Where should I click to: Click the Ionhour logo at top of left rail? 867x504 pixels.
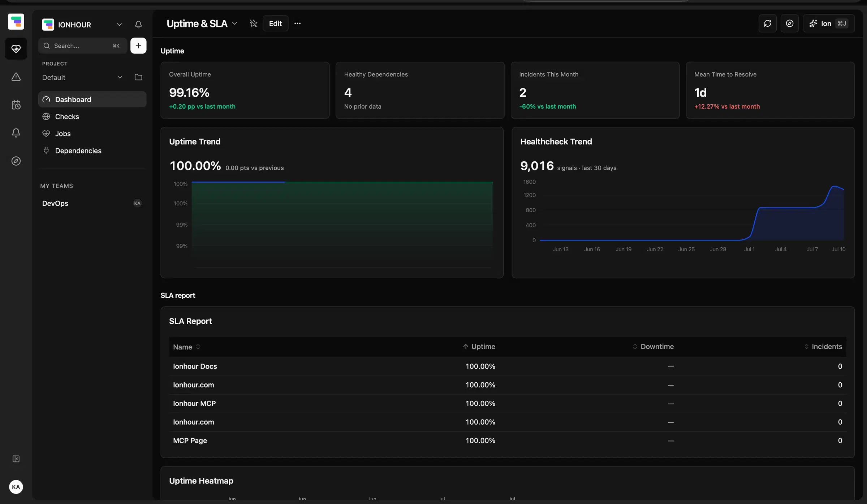16,22
